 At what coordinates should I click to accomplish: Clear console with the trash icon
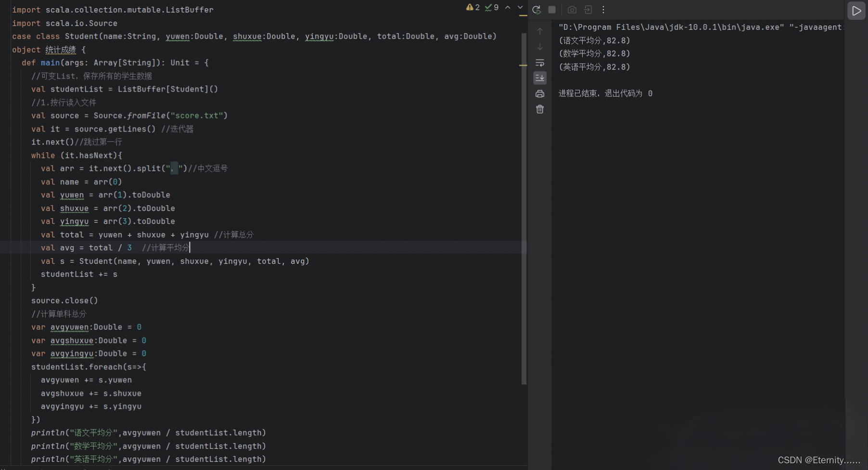(x=540, y=109)
